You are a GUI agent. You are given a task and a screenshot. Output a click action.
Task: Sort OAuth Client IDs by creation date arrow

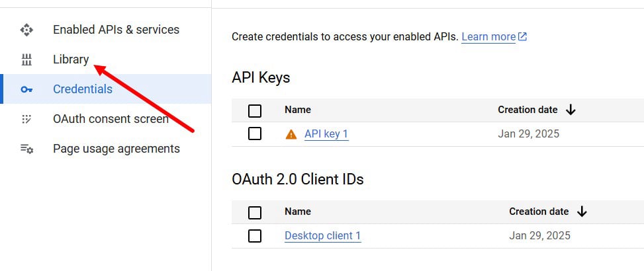click(582, 212)
